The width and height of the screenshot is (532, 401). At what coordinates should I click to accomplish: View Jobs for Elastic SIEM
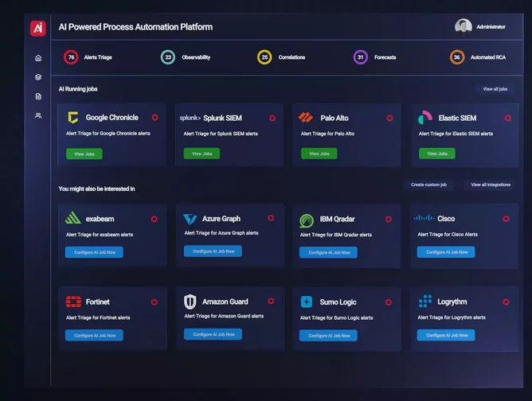pos(437,154)
